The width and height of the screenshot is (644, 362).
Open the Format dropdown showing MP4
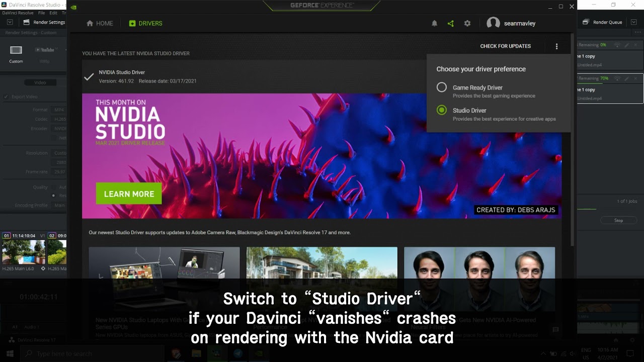pyautogui.click(x=58, y=110)
